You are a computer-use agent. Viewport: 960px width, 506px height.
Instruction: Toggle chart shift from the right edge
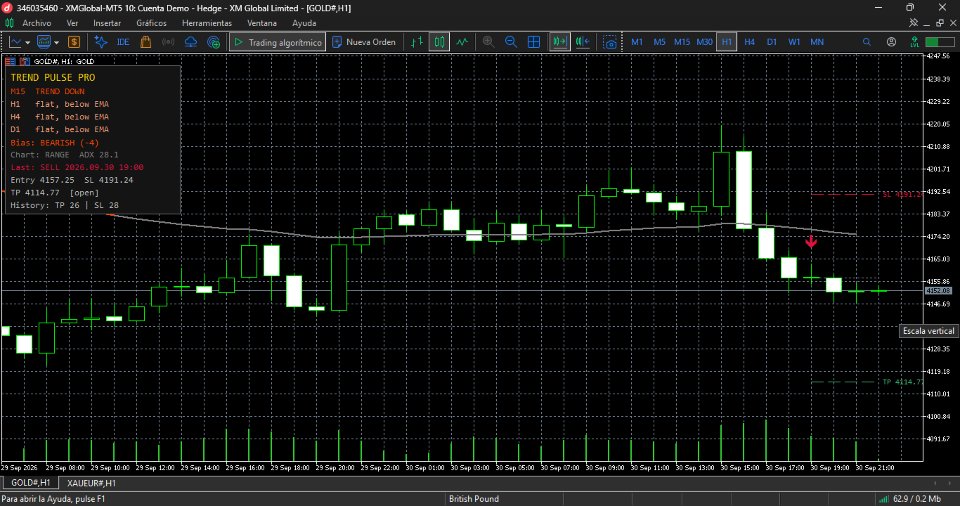click(x=583, y=42)
